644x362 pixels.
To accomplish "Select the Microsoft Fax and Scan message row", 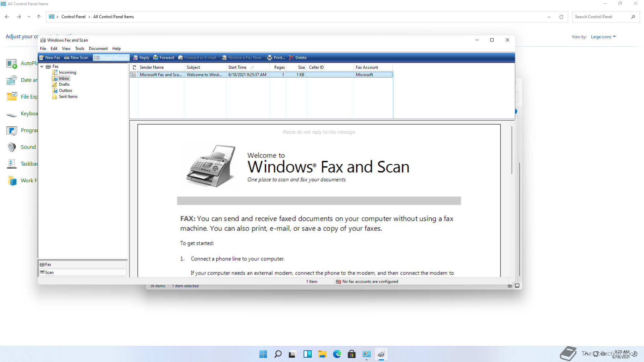I will [261, 75].
